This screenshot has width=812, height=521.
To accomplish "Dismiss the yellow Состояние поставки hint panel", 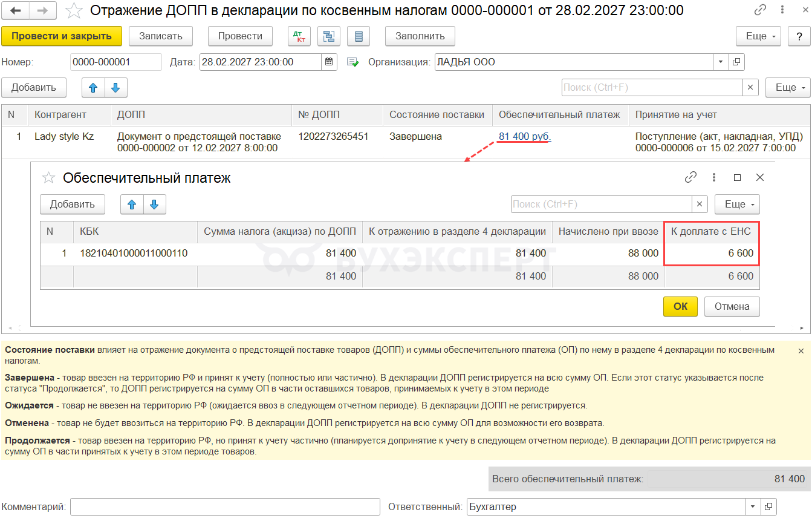I will [802, 351].
